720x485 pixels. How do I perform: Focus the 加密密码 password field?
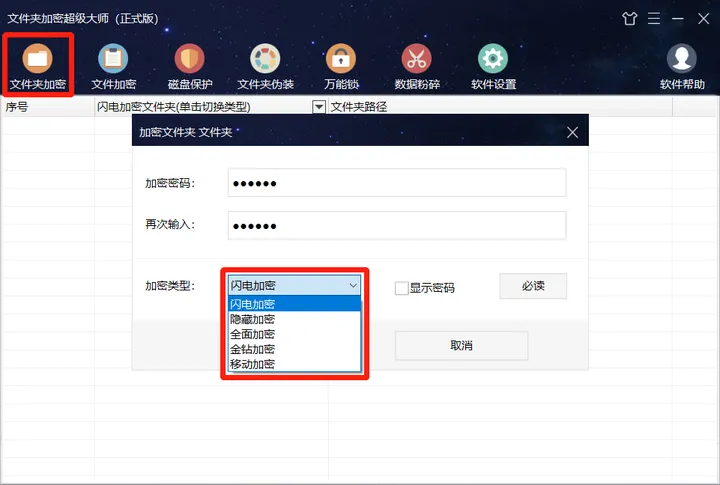397,183
